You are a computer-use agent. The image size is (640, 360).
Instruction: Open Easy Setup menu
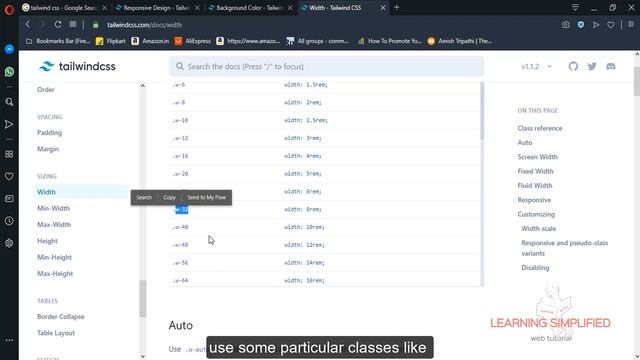(x=631, y=25)
